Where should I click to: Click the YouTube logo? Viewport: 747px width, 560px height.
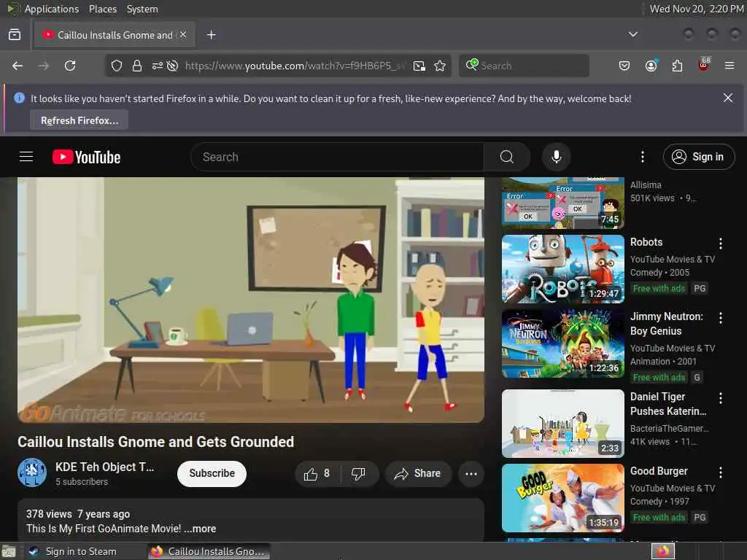pos(86,157)
